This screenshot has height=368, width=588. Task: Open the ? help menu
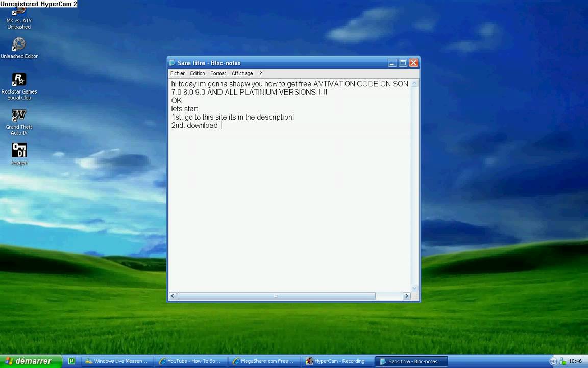tap(261, 73)
